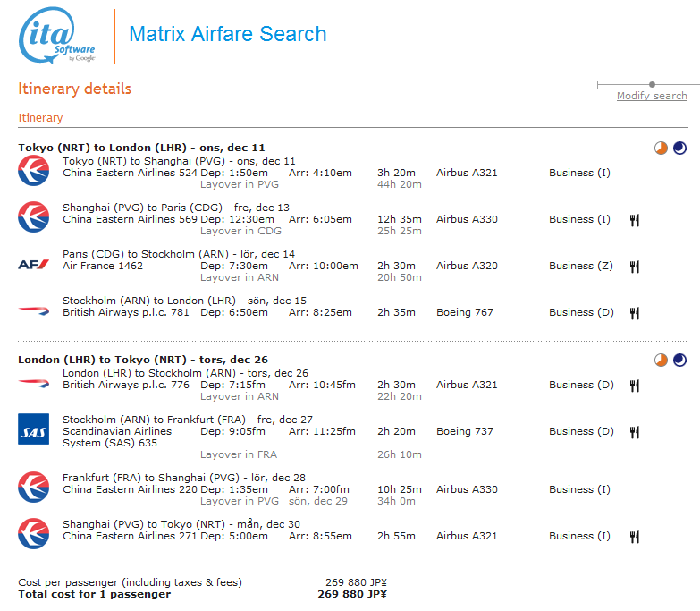Click the ITA Software logo
The width and height of the screenshot is (700, 611).
point(57,36)
